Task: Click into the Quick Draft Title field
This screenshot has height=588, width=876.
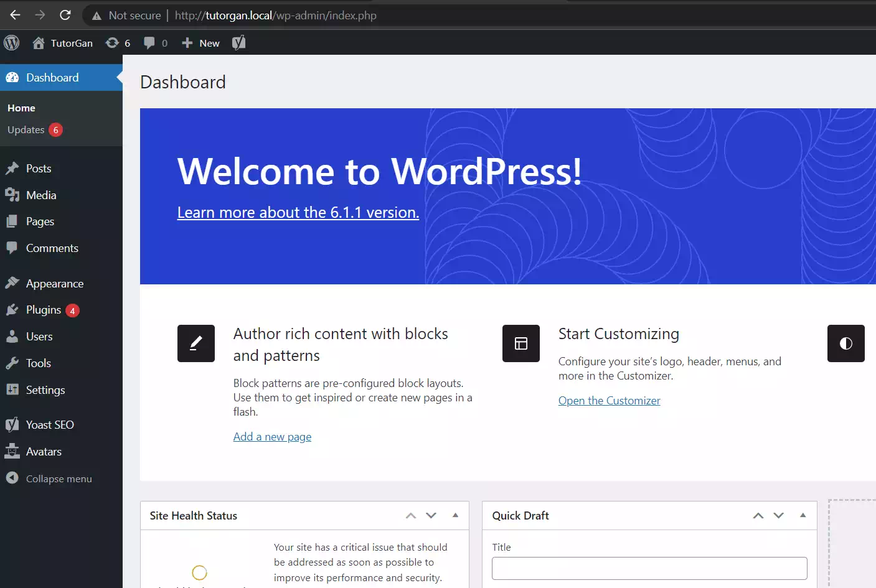Action: (649, 569)
